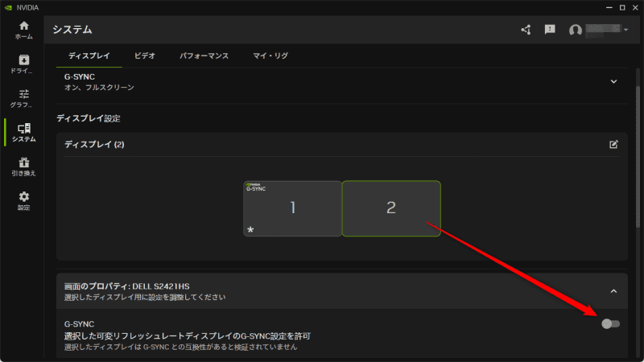The image size is (644, 362).
Task: Click the feedback notification icon
Action: pyautogui.click(x=550, y=30)
